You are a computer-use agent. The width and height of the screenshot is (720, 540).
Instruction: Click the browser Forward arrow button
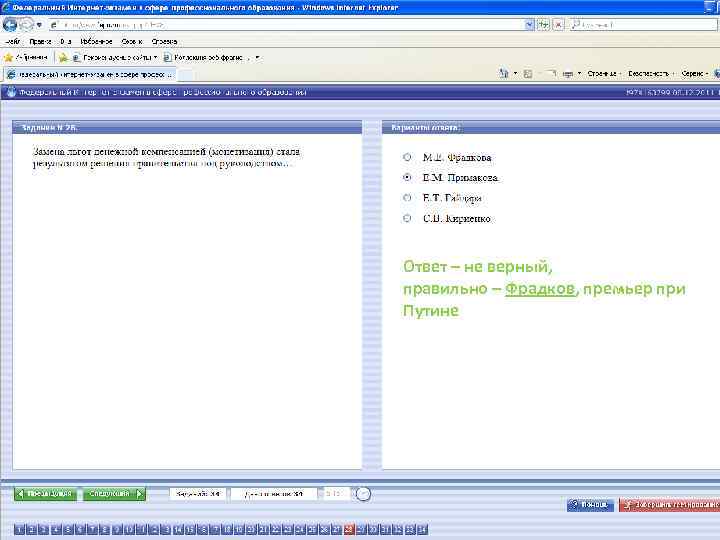click(x=26, y=24)
